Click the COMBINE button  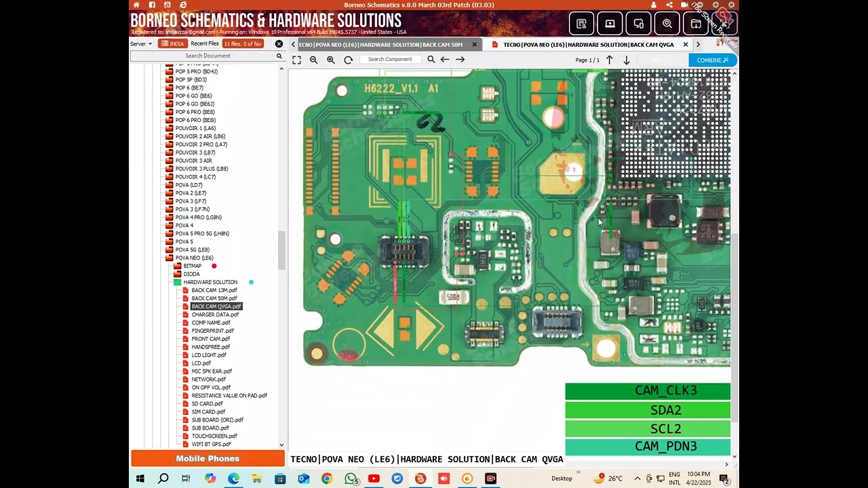pos(712,60)
